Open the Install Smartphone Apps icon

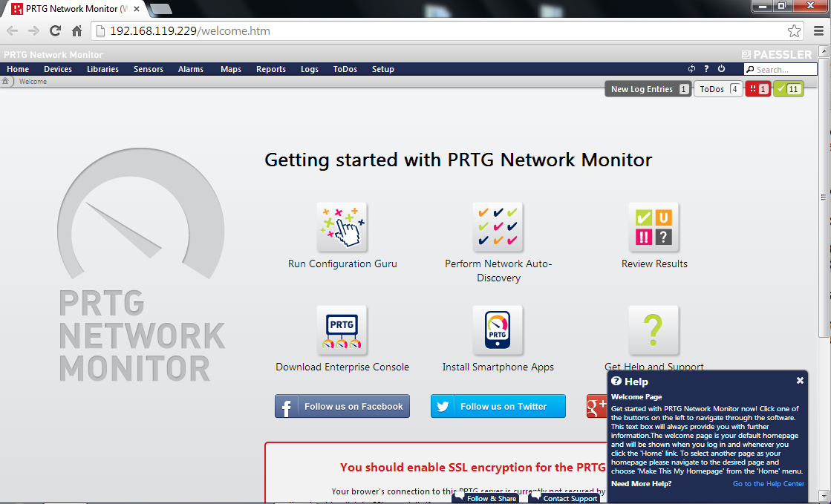[498, 330]
